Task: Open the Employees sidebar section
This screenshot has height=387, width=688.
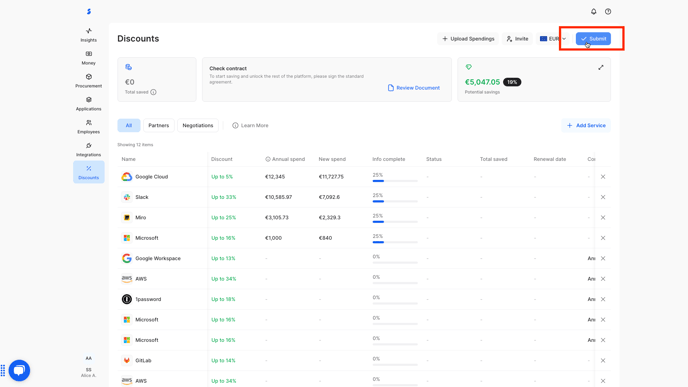Action: tap(89, 126)
